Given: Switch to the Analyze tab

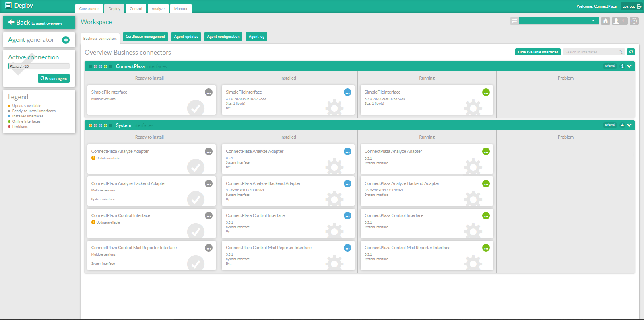Looking at the screenshot, I should point(158,8).
